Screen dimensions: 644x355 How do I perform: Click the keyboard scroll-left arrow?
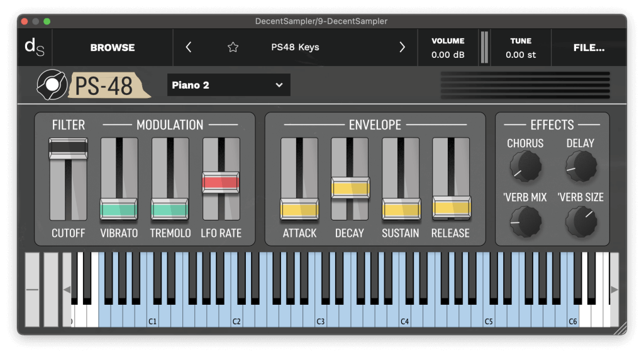coord(67,290)
